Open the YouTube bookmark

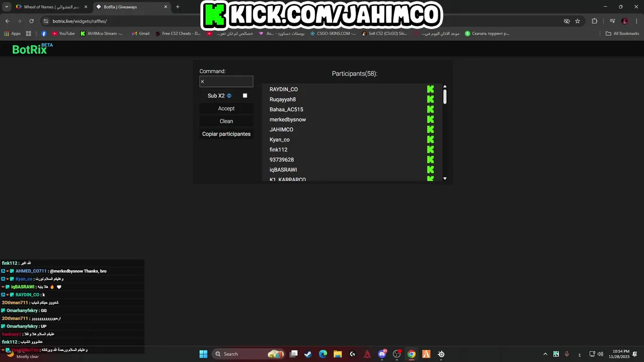[x=63, y=34]
